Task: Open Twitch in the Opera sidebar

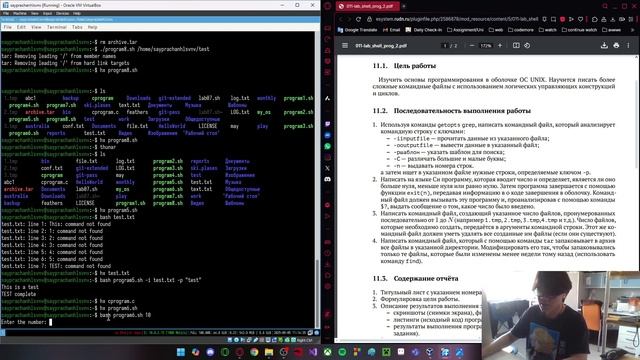Action: point(327,124)
